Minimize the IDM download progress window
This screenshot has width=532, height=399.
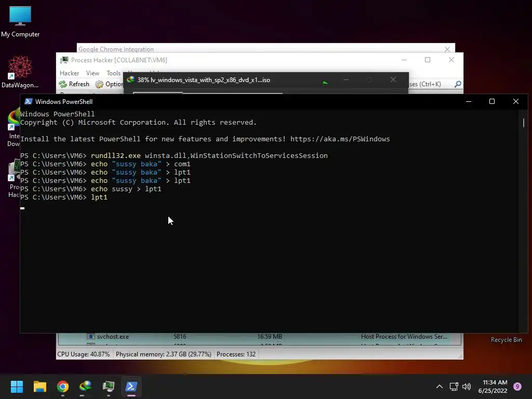click(x=345, y=79)
